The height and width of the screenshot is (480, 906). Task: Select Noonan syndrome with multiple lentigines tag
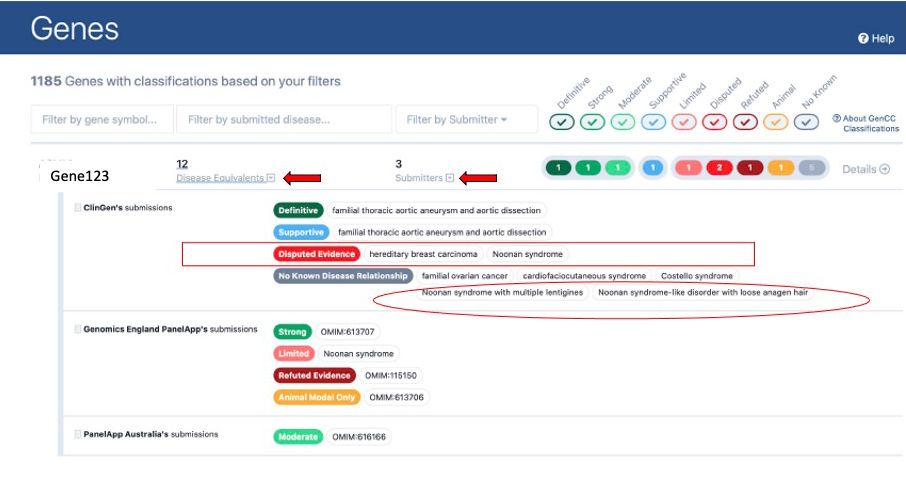[x=502, y=292]
